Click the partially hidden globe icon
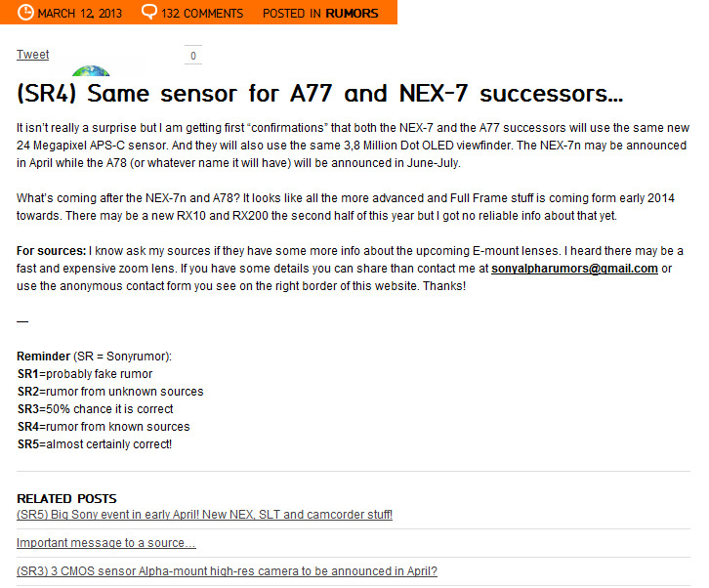 click(92, 71)
